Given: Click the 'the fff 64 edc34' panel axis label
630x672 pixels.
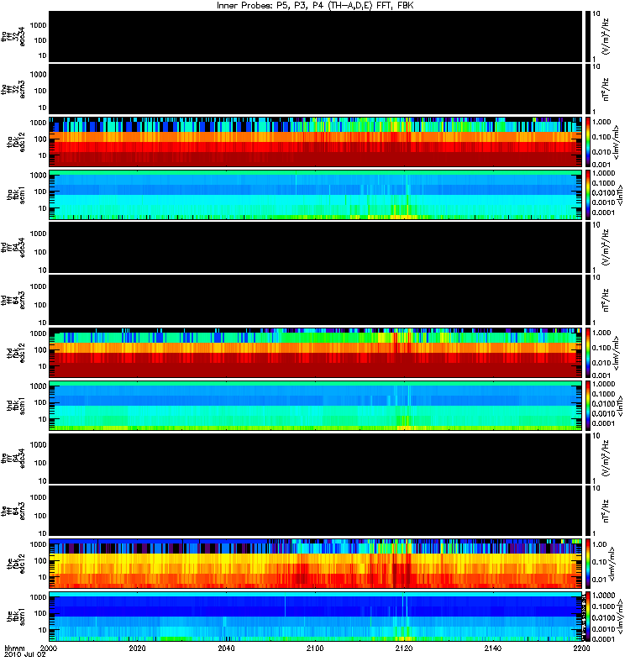Looking at the screenshot, I should (x=13, y=459).
